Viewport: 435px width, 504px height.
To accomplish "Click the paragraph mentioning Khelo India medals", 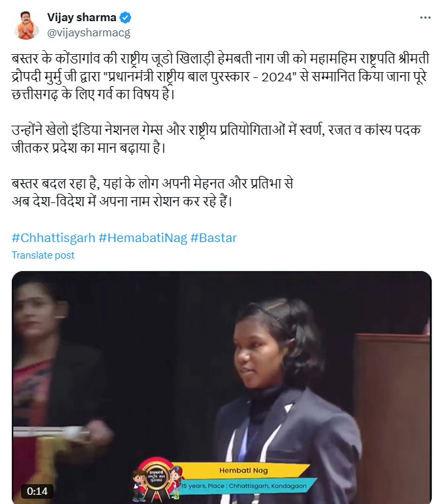I will [x=216, y=139].
